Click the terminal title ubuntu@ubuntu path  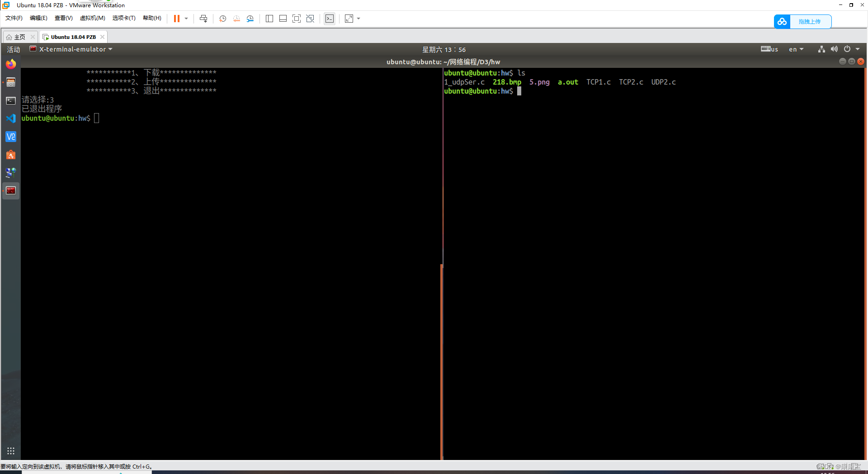point(443,62)
